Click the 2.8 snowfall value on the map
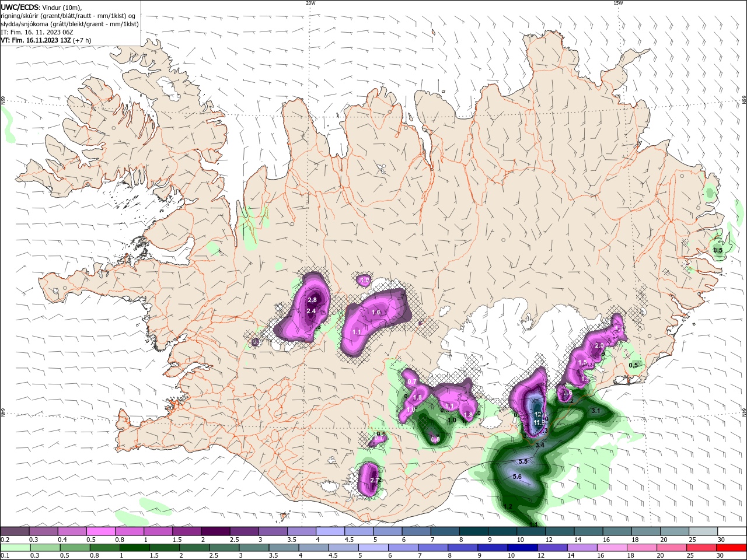747x560 pixels. pyautogui.click(x=312, y=300)
